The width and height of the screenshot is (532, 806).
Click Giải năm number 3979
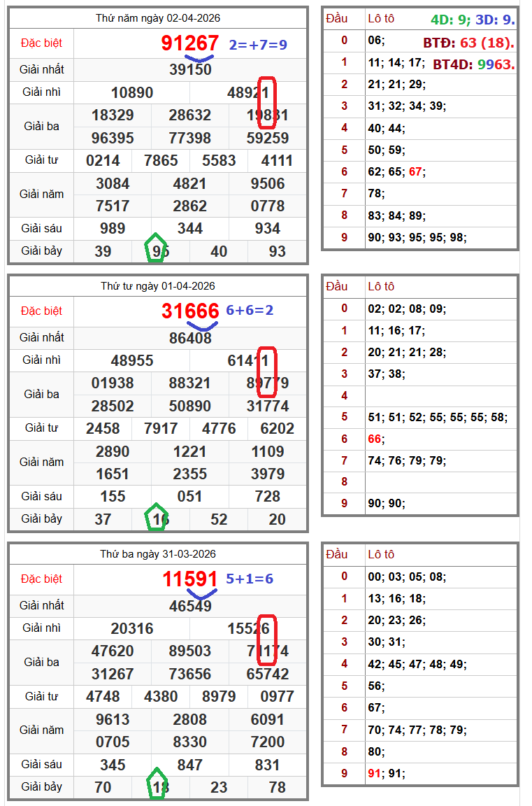click(268, 474)
